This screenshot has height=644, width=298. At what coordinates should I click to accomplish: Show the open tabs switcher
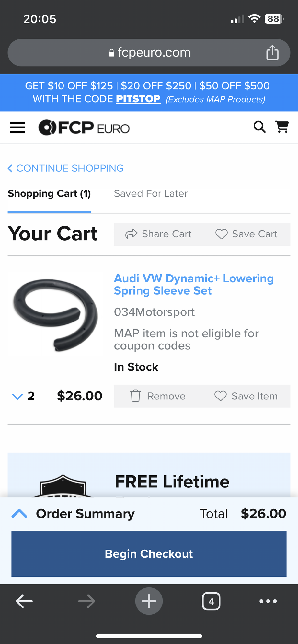[x=211, y=601]
